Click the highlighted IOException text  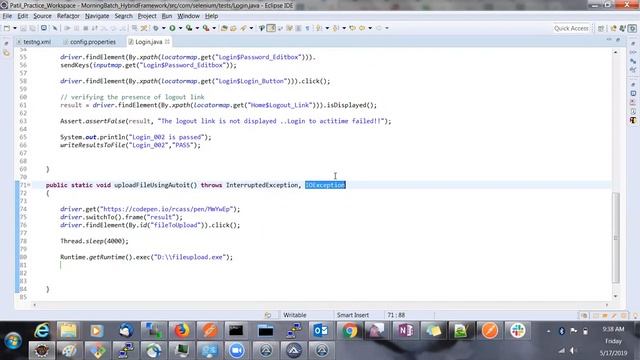click(x=325, y=185)
